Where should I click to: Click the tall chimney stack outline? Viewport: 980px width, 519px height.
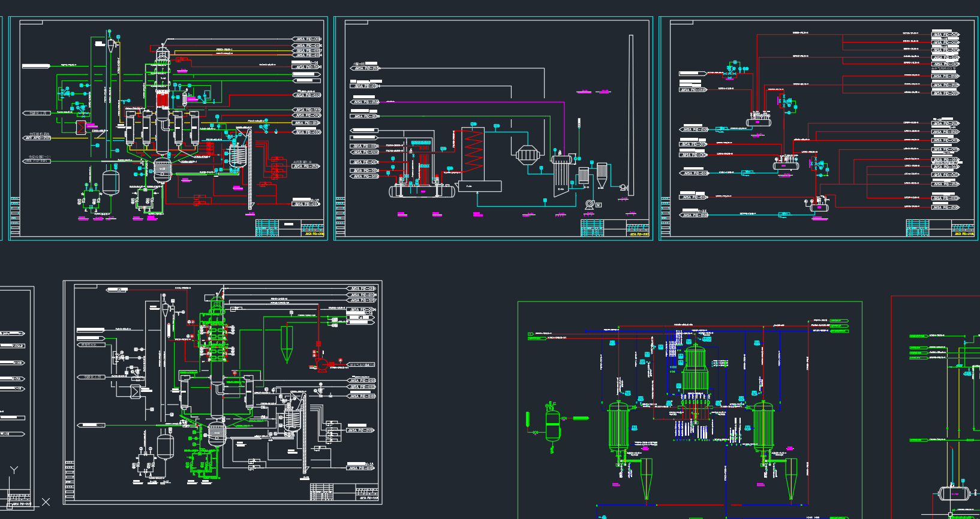[x=631, y=114]
